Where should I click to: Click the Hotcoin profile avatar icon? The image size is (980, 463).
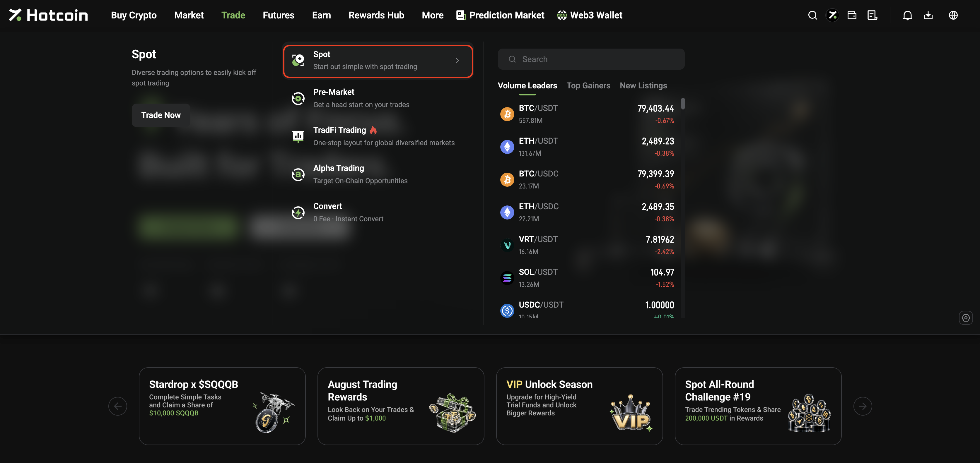832,15
